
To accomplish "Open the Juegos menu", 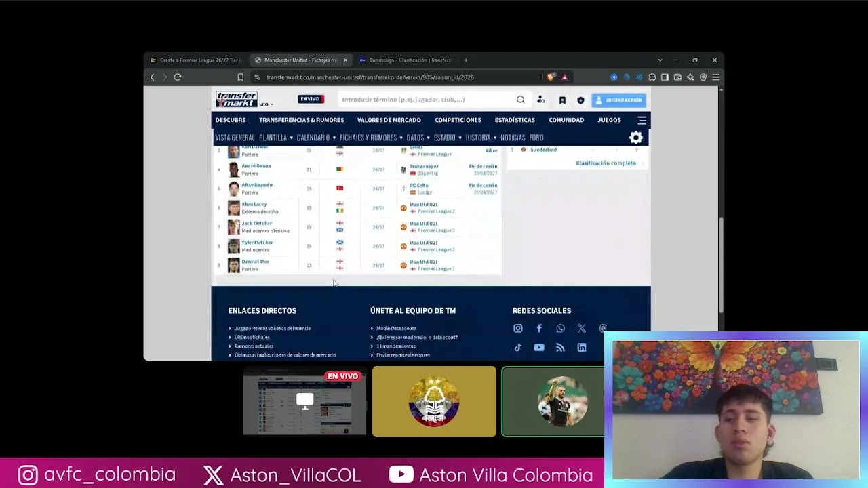I will pos(609,120).
